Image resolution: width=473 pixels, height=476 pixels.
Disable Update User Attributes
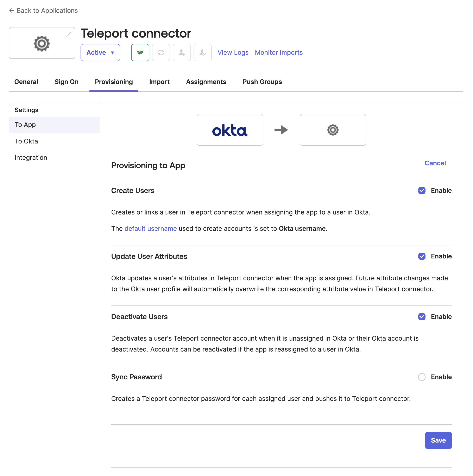coord(422,256)
